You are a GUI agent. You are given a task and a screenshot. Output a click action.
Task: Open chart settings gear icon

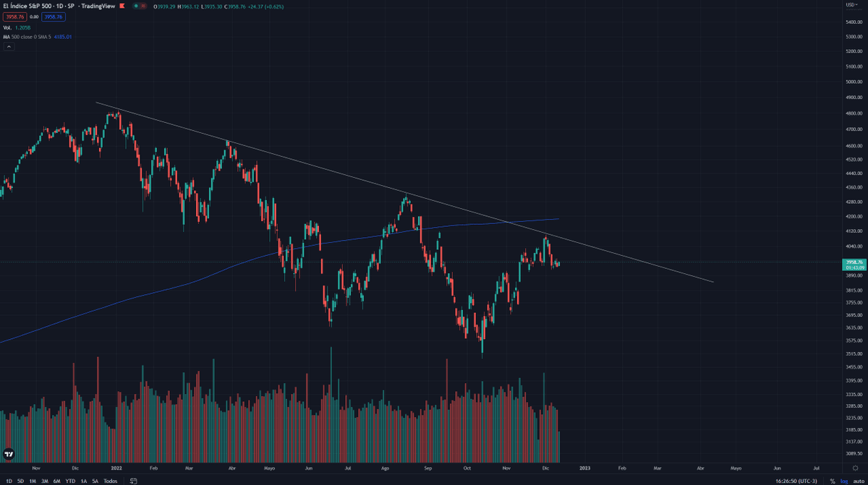855,468
